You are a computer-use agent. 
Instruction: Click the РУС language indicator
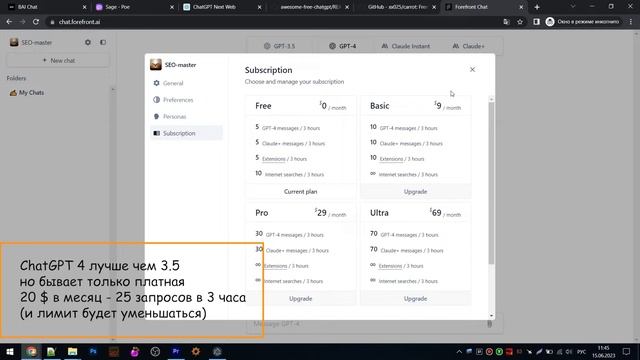582,351
